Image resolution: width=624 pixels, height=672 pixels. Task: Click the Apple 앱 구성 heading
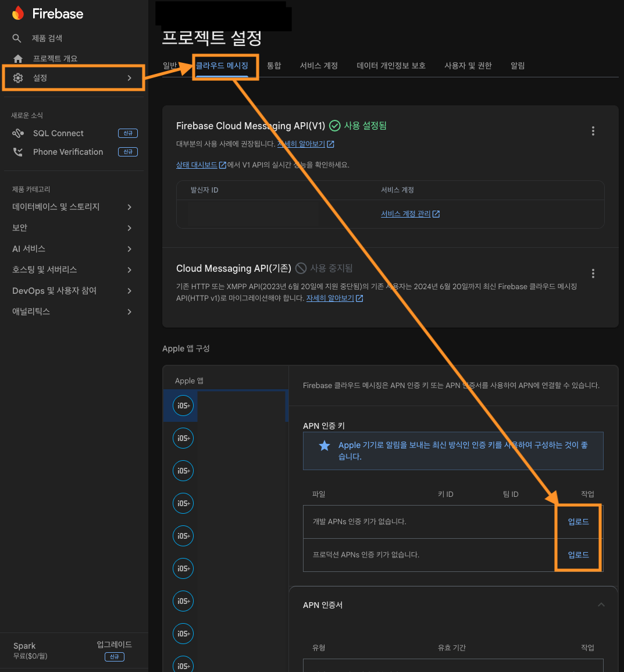click(186, 349)
